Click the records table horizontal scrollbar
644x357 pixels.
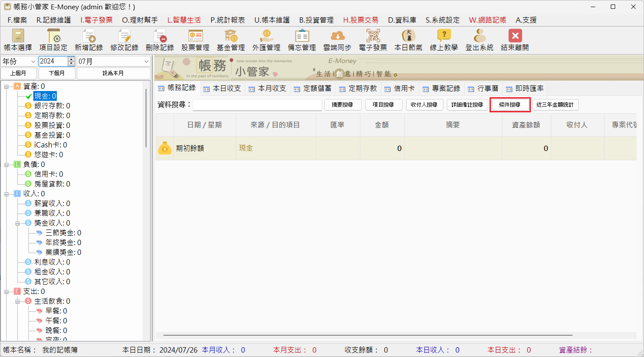(x=367, y=335)
